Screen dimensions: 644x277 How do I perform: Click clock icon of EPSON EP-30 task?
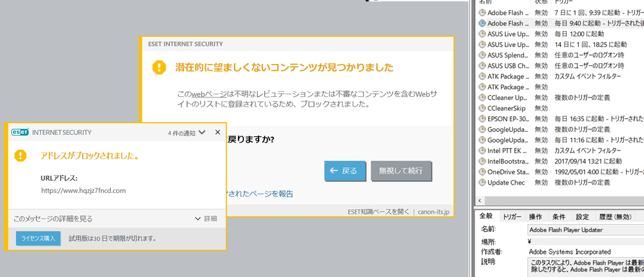click(x=482, y=119)
